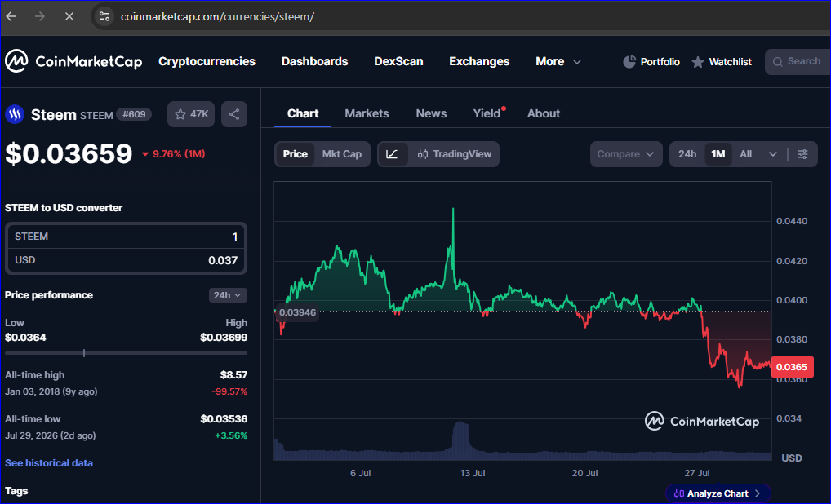Open the About tab
The image size is (831, 504).
(543, 113)
